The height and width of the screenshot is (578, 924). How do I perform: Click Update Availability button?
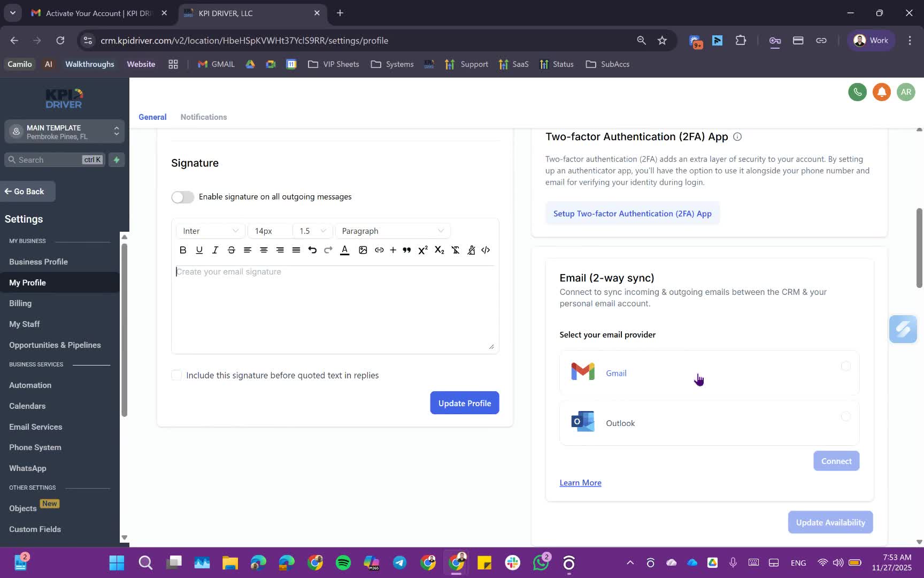point(830,522)
